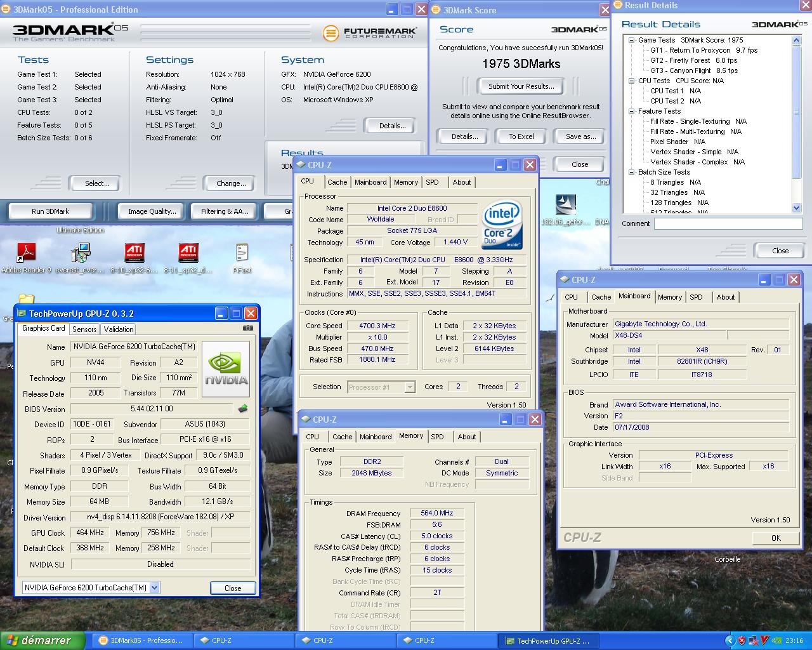Collapse the Batch Size Tests tree node

click(x=631, y=172)
